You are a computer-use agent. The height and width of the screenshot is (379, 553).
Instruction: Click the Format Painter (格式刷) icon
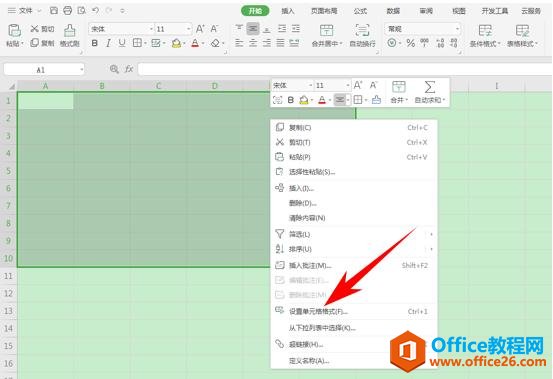pyautogui.click(x=69, y=31)
